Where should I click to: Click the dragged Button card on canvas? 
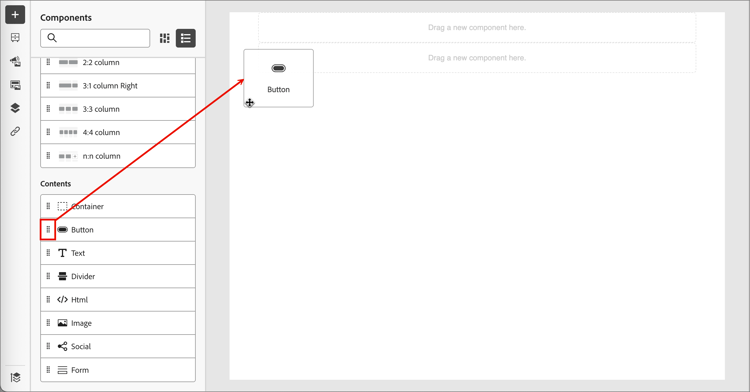coord(278,78)
